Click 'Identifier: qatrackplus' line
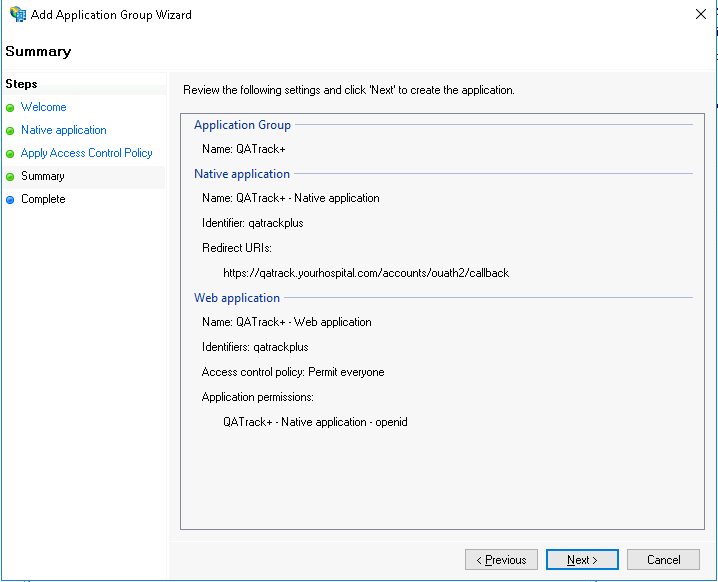Viewport: 718px width, 582px height. click(x=253, y=223)
